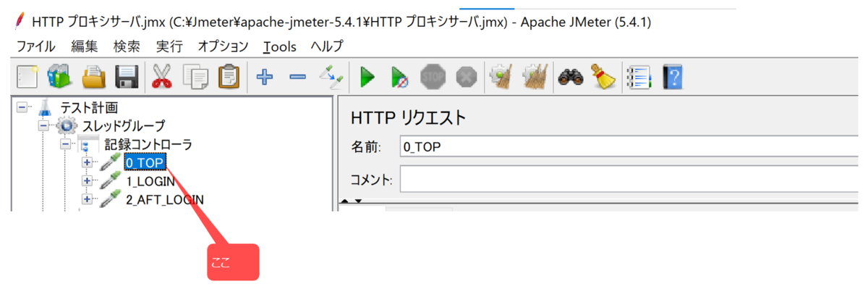Image resolution: width=868 pixels, height=292 pixels.
Task: Select 記録コントローラ in the tree
Action: pos(148,144)
